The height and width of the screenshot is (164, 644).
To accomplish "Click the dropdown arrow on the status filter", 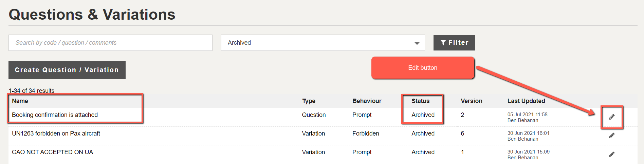I will click(417, 43).
